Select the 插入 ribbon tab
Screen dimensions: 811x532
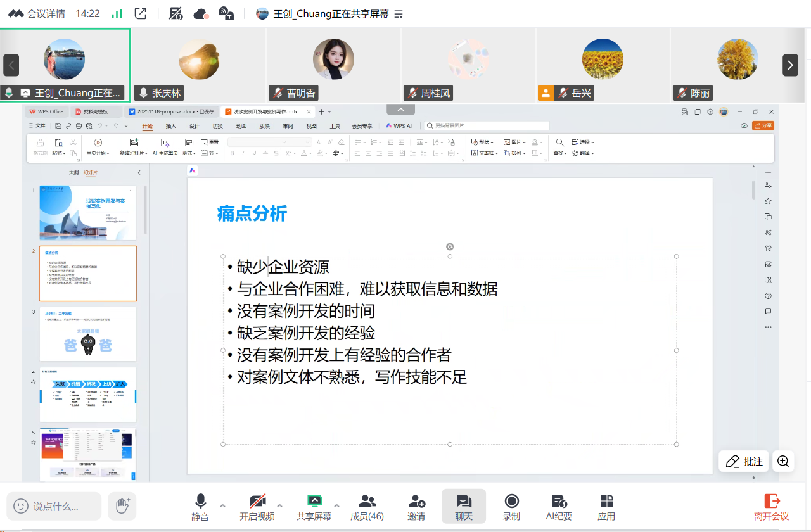click(171, 126)
